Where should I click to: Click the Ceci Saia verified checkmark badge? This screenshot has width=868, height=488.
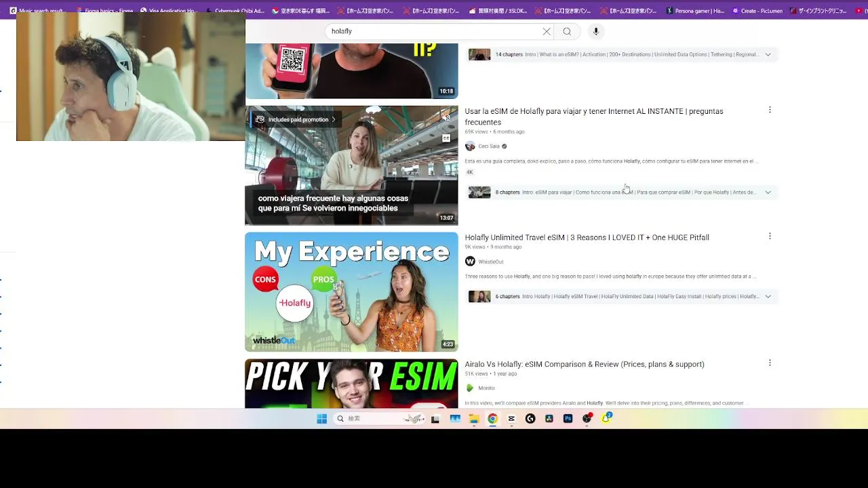504,146
